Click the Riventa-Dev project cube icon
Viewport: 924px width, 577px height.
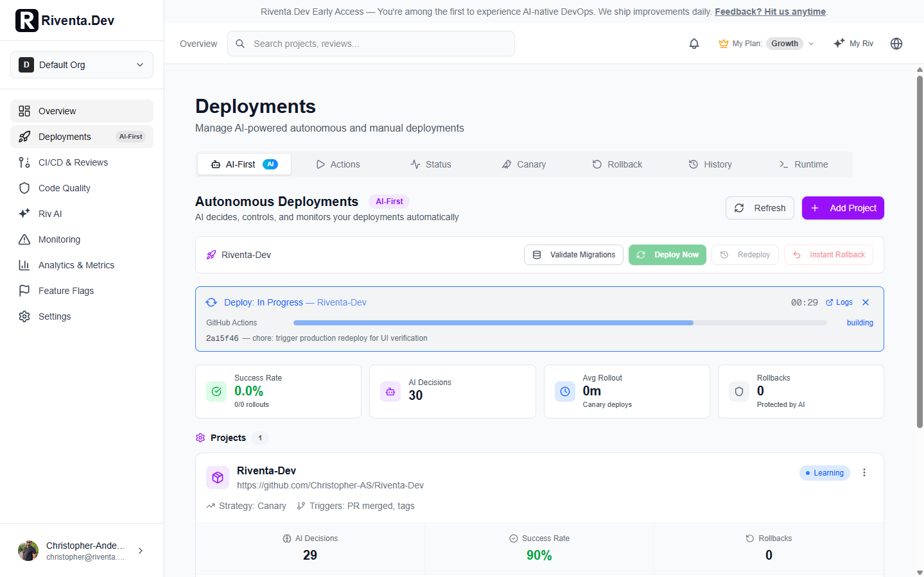218,478
